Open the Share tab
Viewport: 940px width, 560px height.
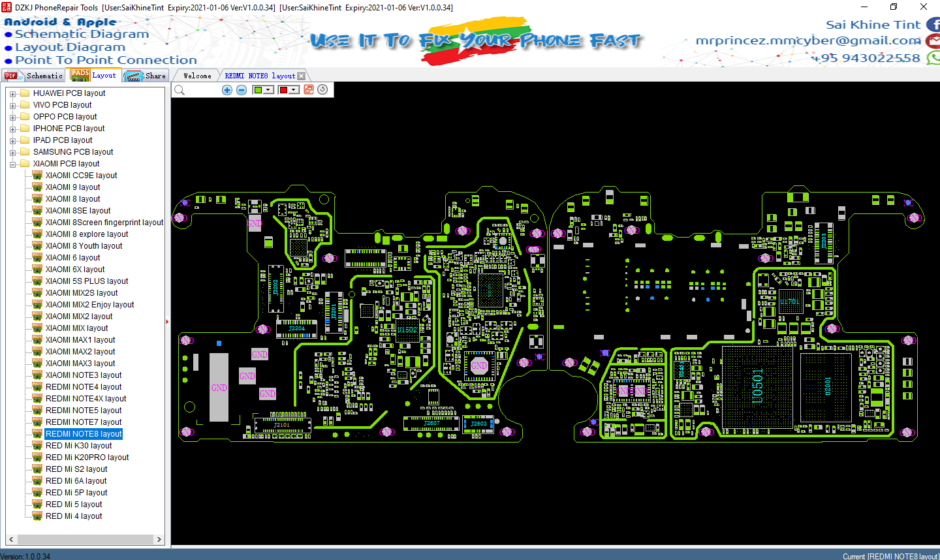pyautogui.click(x=146, y=76)
